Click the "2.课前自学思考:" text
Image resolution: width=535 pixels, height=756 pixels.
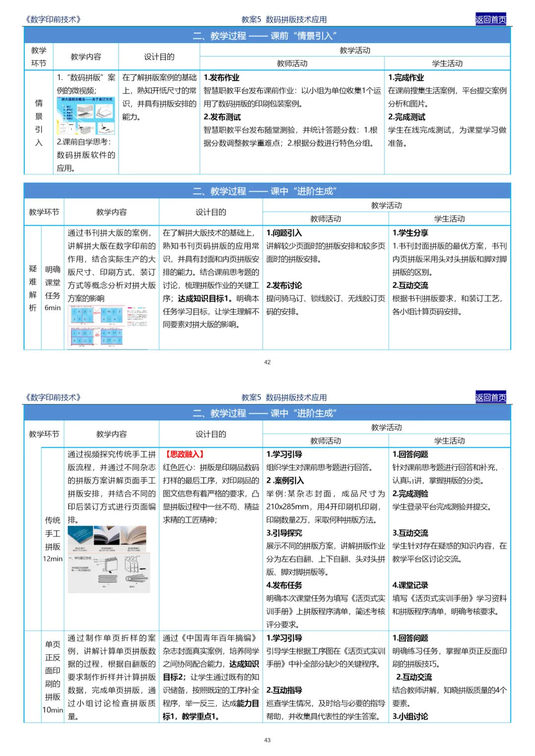click(84, 142)
